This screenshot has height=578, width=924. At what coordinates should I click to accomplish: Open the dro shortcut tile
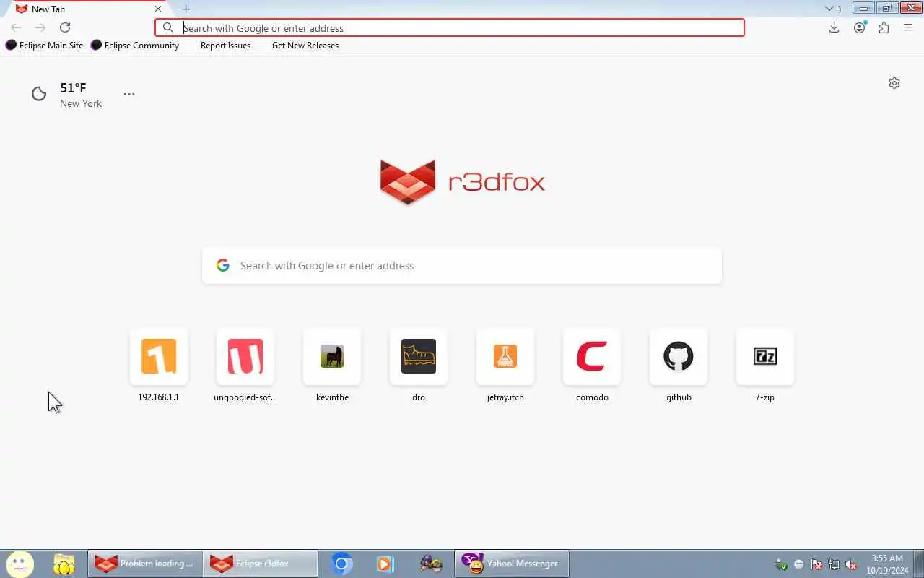coord(419,366)
